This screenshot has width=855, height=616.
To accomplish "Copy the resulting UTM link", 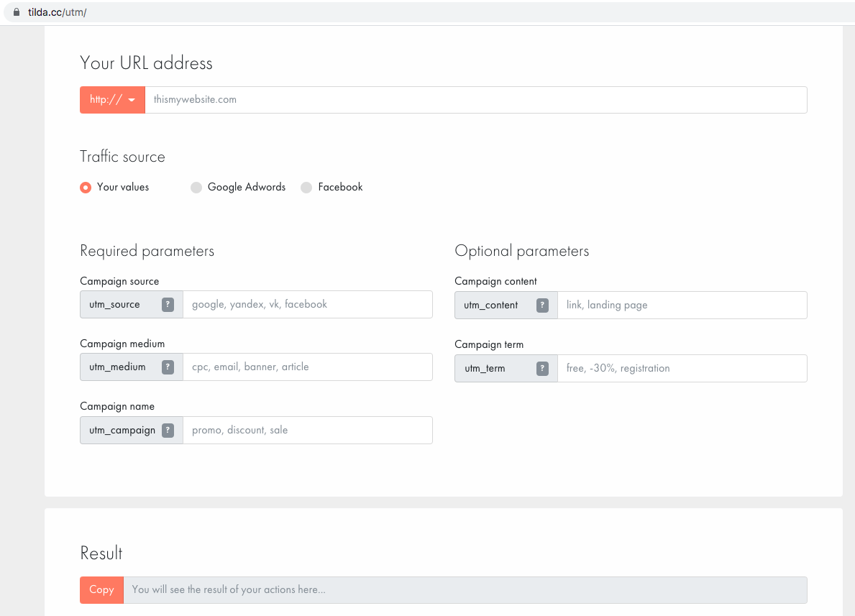I will [x=101, y=589].
